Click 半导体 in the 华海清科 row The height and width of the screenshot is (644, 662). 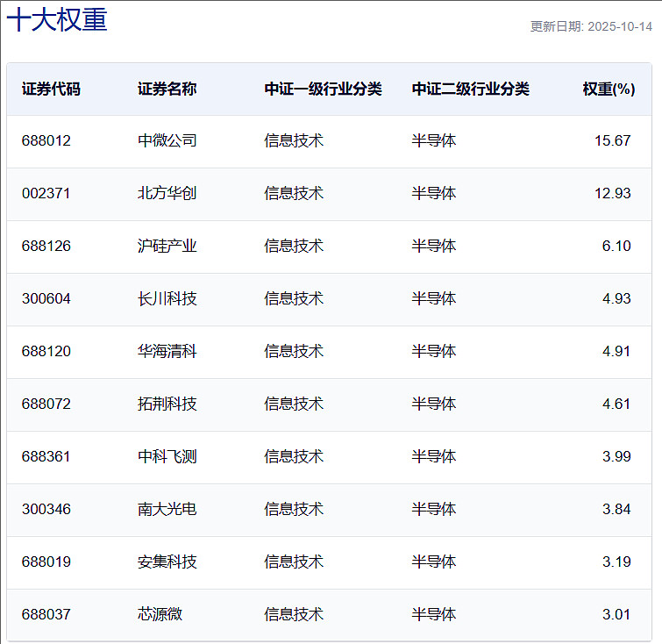tap(434, 351)
